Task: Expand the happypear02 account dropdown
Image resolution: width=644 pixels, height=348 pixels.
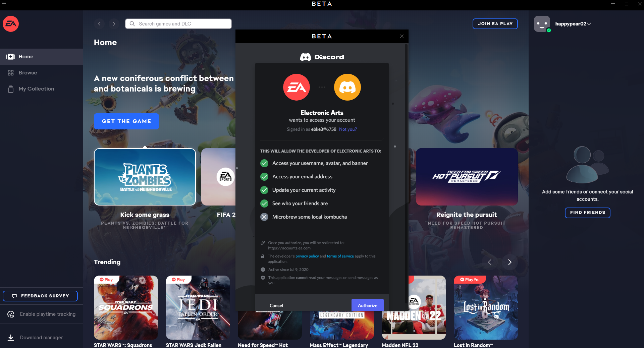Action: tap(589, 24)
